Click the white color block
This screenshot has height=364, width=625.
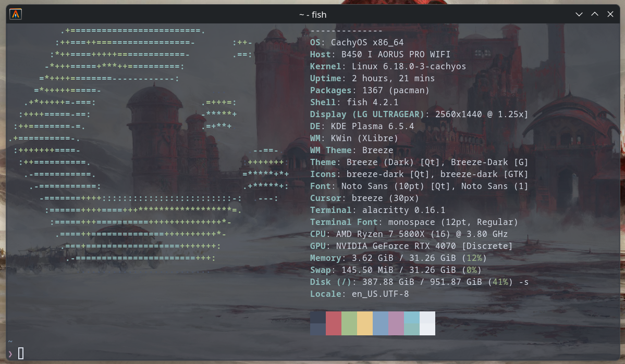[427, 323]
